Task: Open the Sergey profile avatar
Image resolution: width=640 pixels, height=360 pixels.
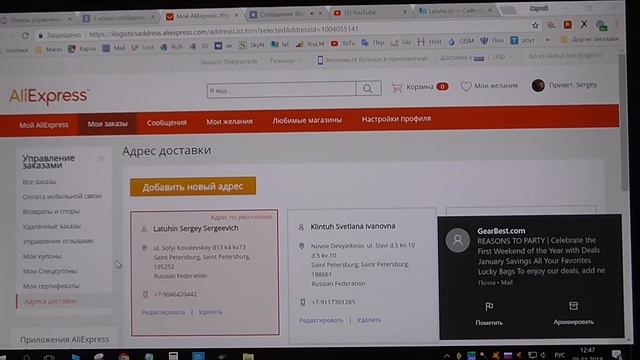Action: [x=538, y=85]
